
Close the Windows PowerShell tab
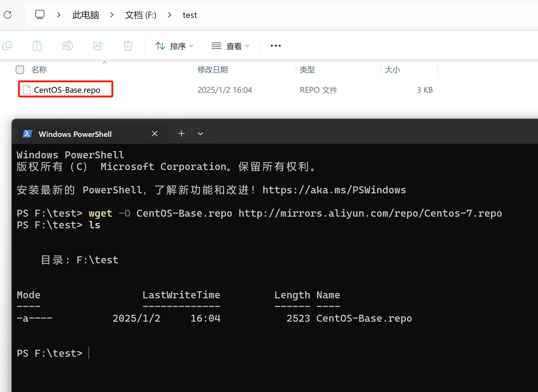click(155, 134)
